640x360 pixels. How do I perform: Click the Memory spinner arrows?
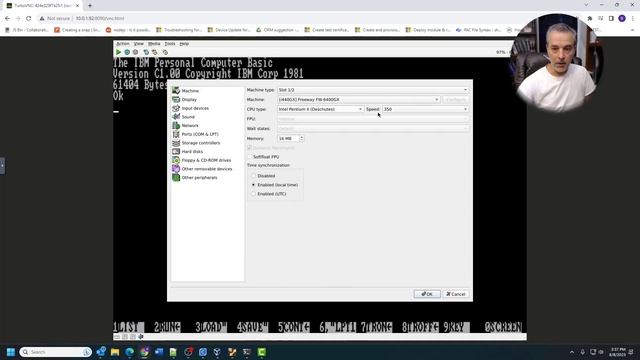302,138
